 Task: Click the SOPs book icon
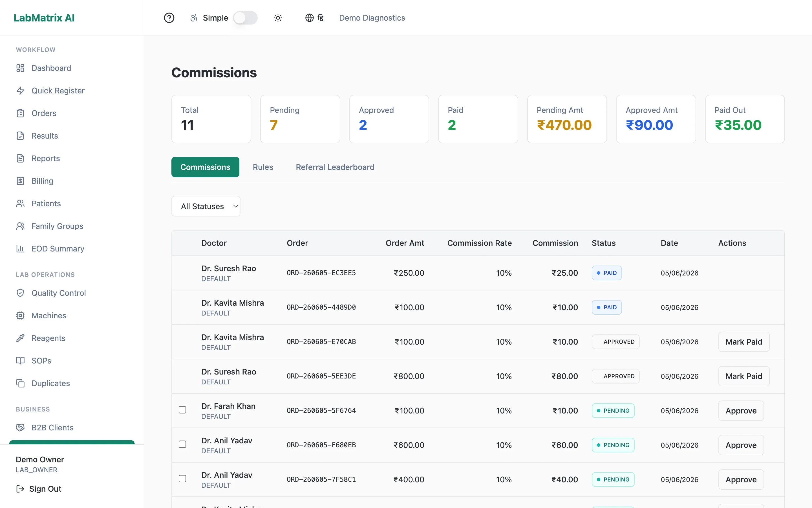pos(21,360)
